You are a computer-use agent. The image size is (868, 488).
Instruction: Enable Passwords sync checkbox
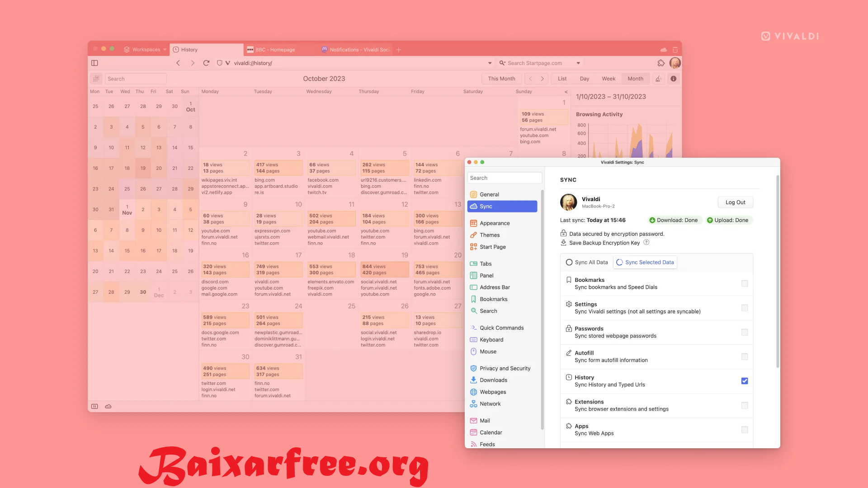click(x=744, y=332)
